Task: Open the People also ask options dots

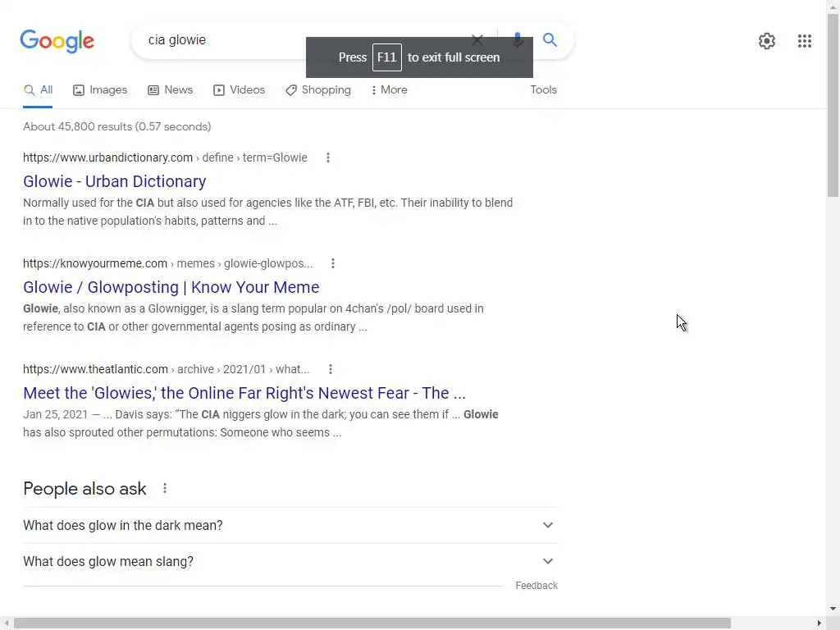Action: click(165, 488)
